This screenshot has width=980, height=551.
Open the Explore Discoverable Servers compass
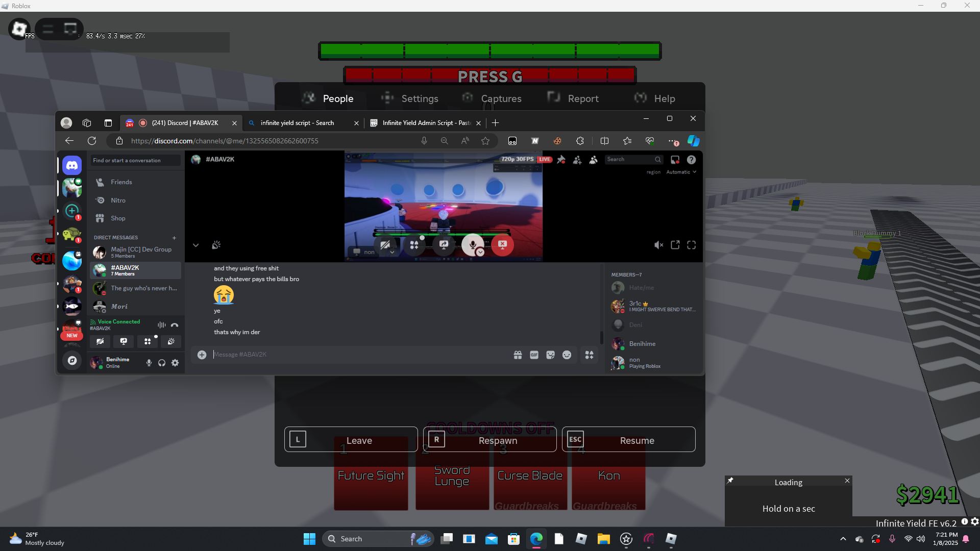point(72,361)
